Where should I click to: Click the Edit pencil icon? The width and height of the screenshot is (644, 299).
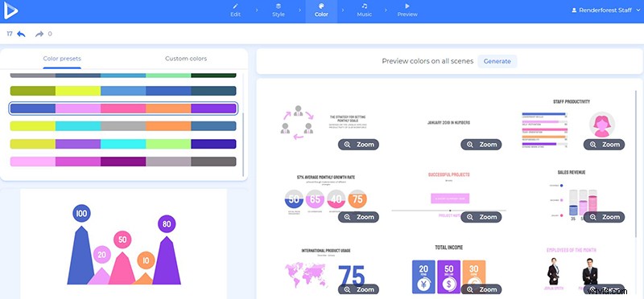click(235, 6)
